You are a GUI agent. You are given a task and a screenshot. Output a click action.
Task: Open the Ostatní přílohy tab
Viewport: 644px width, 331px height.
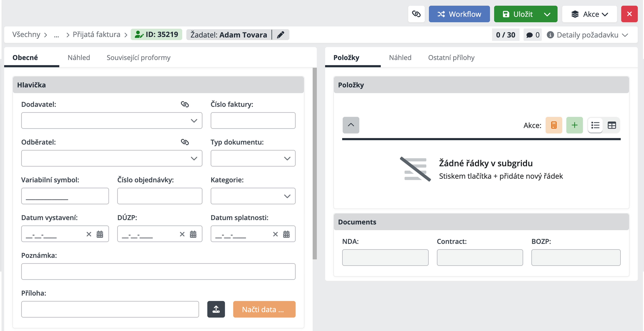451,57
